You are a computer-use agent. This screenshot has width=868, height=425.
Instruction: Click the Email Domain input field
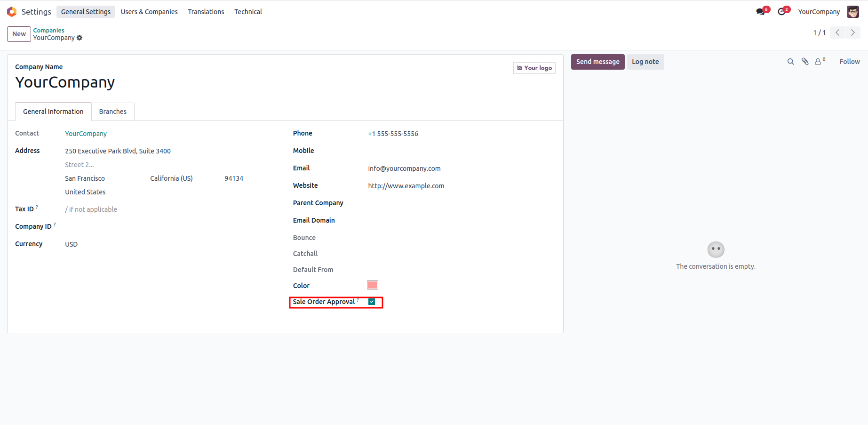(x=462, y=221)
